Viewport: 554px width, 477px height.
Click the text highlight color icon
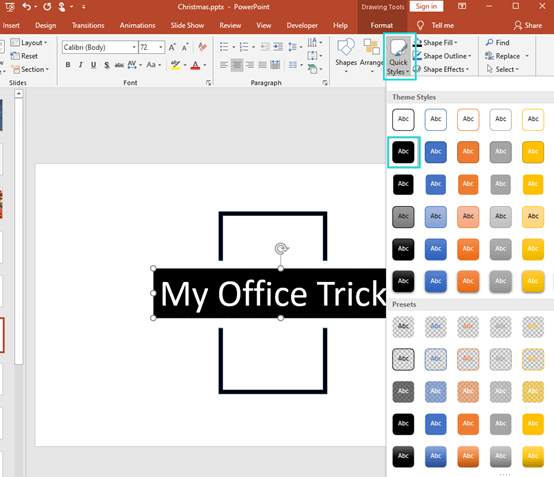(175, 65)
